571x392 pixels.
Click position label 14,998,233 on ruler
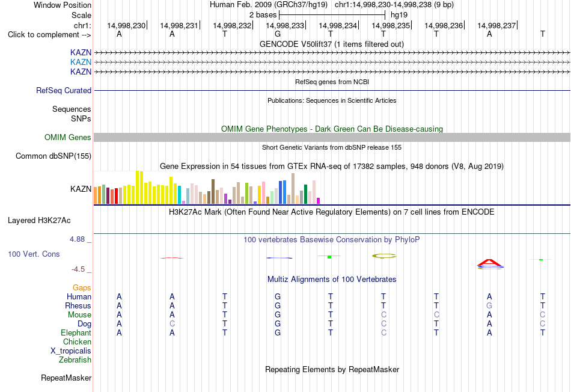click(285, 25)
